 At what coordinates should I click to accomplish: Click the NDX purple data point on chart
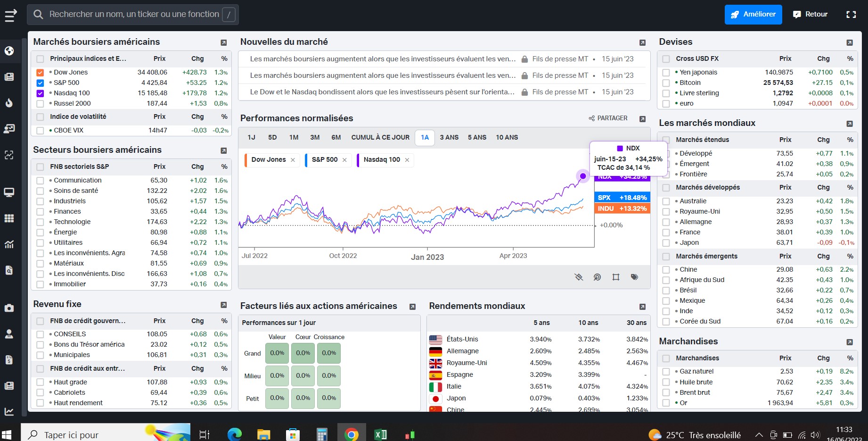coord(583,176)
